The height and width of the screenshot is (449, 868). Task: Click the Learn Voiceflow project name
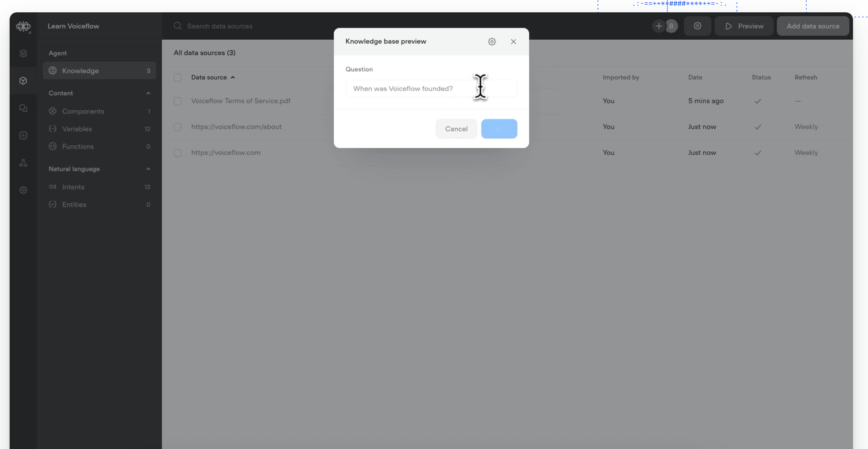73,26
